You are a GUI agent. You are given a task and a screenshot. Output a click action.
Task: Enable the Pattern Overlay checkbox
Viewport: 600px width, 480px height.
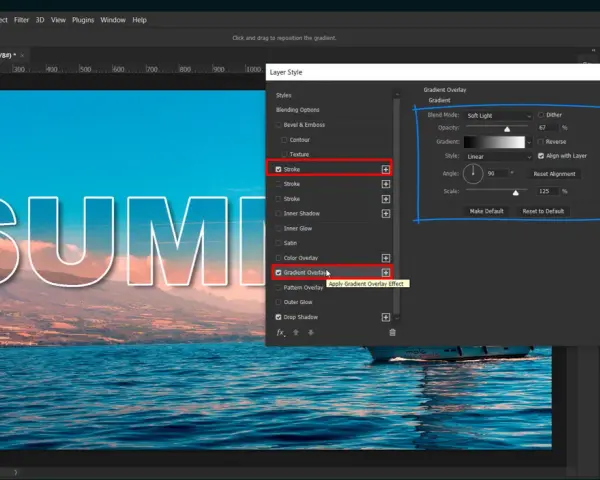(278, 287)
